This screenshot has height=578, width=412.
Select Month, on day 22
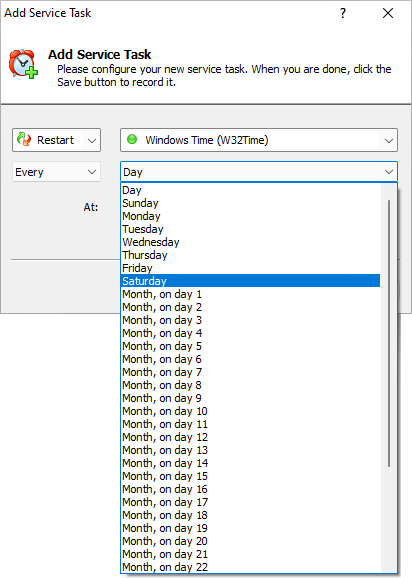tap(251, 567)
